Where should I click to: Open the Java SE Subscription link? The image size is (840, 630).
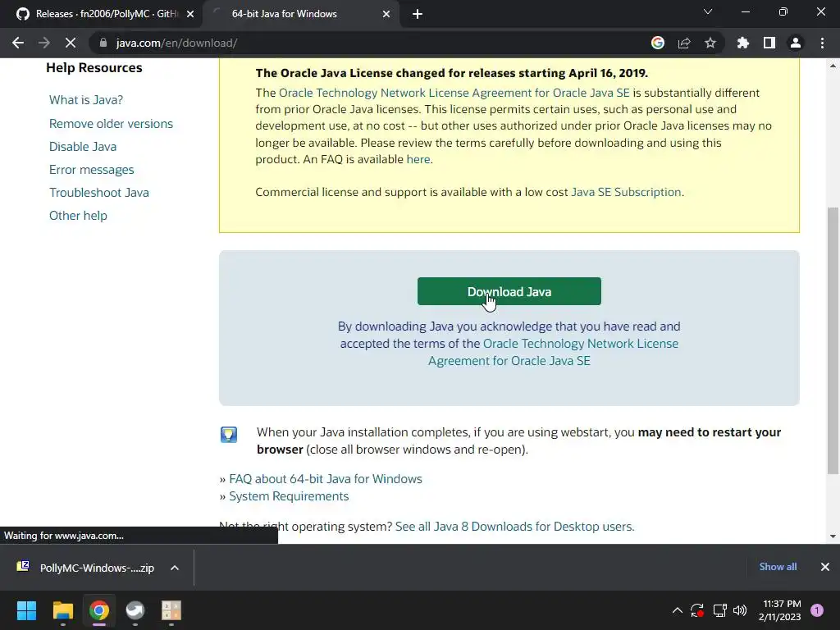pyautogui.click(x=626, y=192)
